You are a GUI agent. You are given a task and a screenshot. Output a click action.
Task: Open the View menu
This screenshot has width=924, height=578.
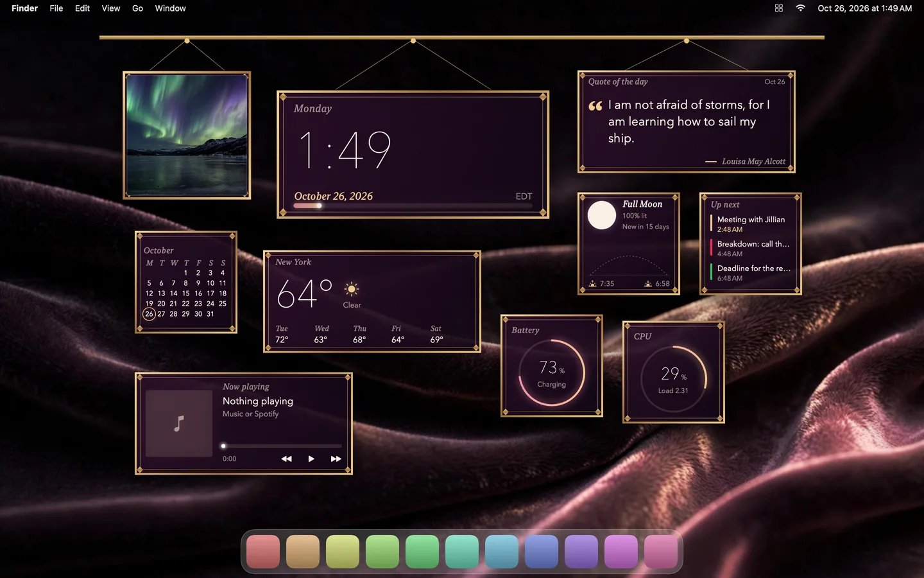111,8
